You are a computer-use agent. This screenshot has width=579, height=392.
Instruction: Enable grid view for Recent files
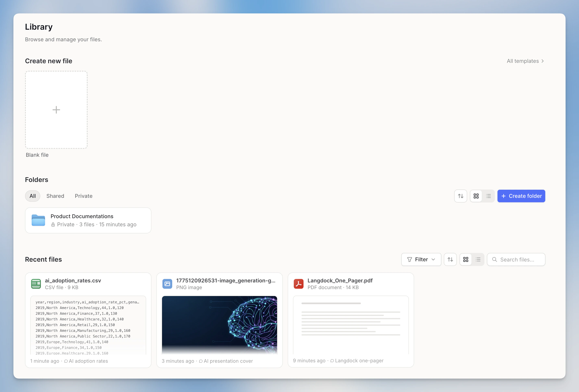[x=466, y=259]
